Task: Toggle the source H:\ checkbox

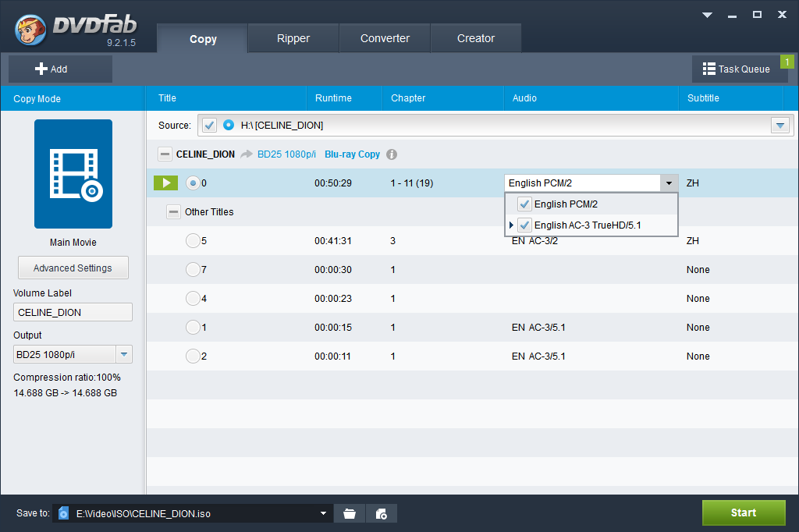Action: pos(209,126)
